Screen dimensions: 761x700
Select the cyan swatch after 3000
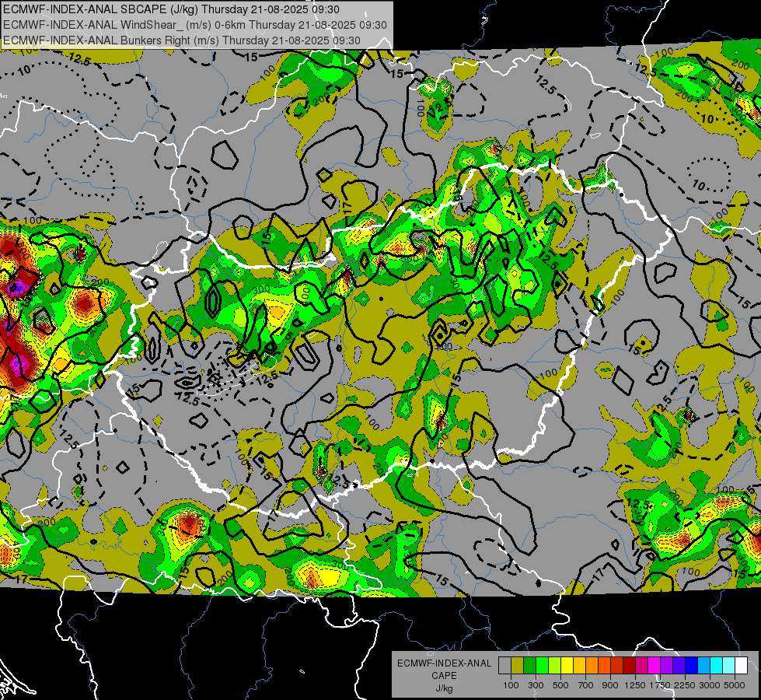coord(717,666)
